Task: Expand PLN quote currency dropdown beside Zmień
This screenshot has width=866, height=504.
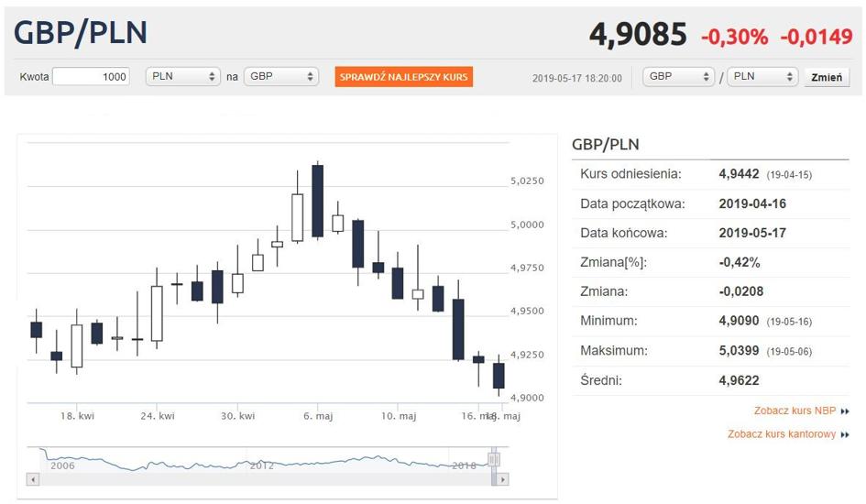Action: point(763,77)
